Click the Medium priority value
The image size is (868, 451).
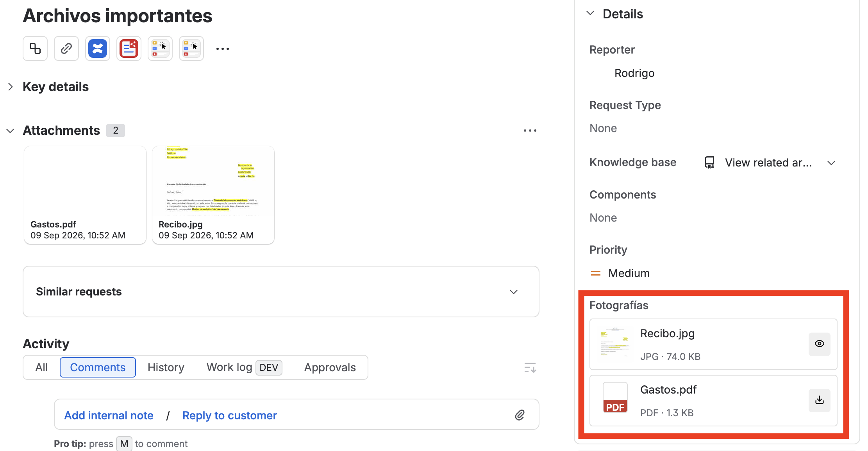(629, 273)
